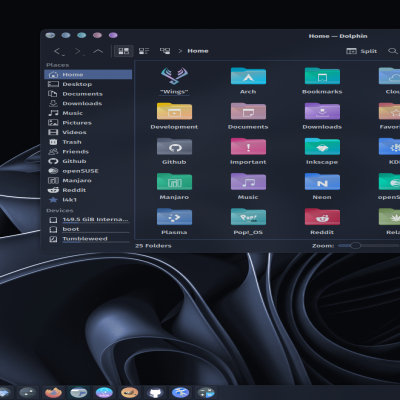Select the boot device
The height and width of the screenshot is (400, 400).
(x=88, y=229)
